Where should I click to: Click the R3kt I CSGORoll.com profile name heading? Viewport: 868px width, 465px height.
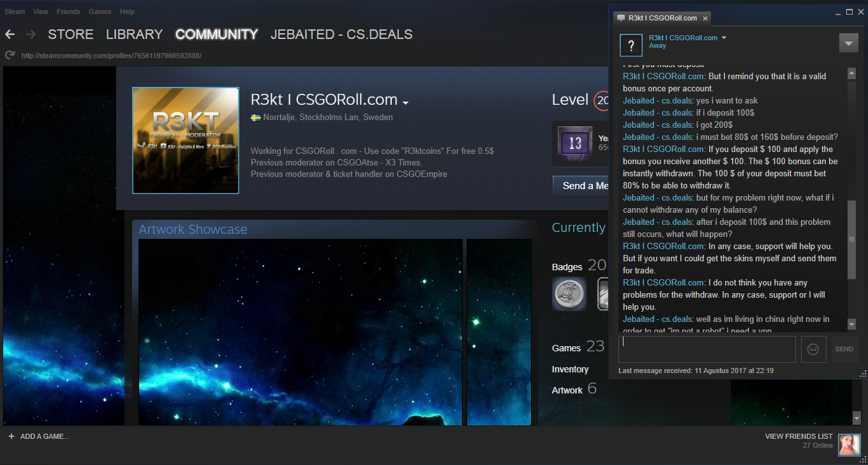[x=324, y=100]
